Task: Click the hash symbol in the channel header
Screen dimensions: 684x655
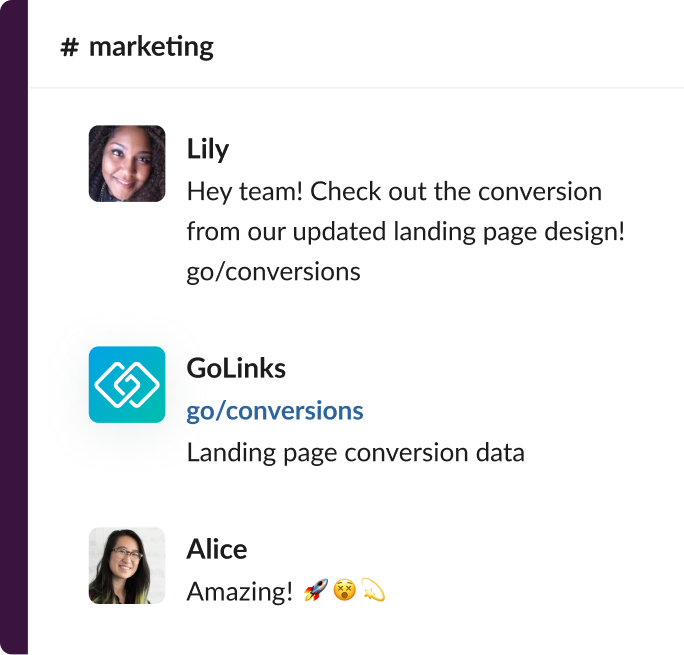Action: [x=69, y=47]
